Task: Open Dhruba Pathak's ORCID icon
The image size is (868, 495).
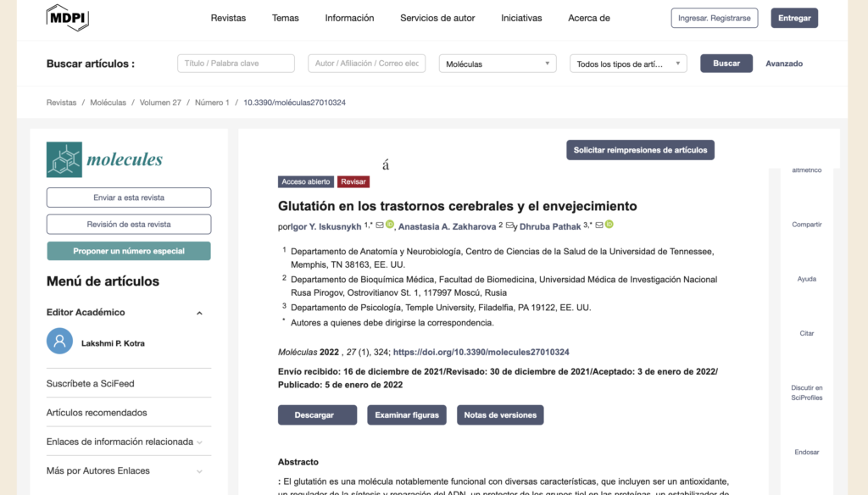Action: point(609,225)
